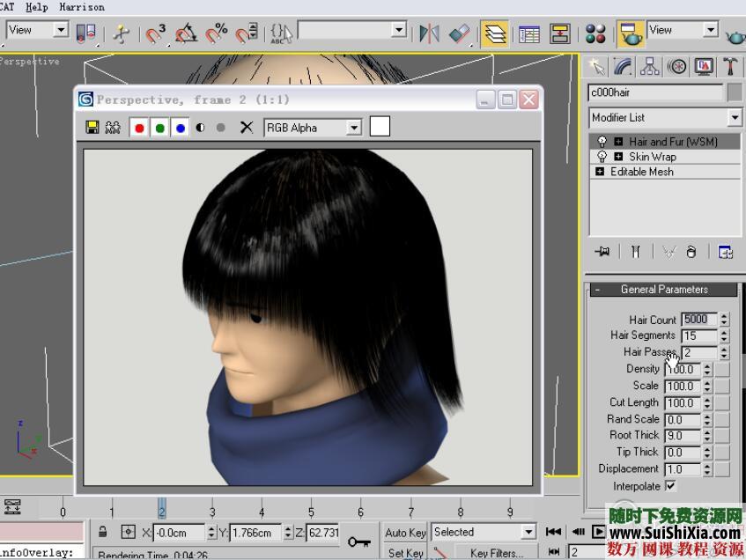Toggle Hair and Fur modifier visibility lamp
The width and height of the screenshot is (746, 560).
(601, 141)
